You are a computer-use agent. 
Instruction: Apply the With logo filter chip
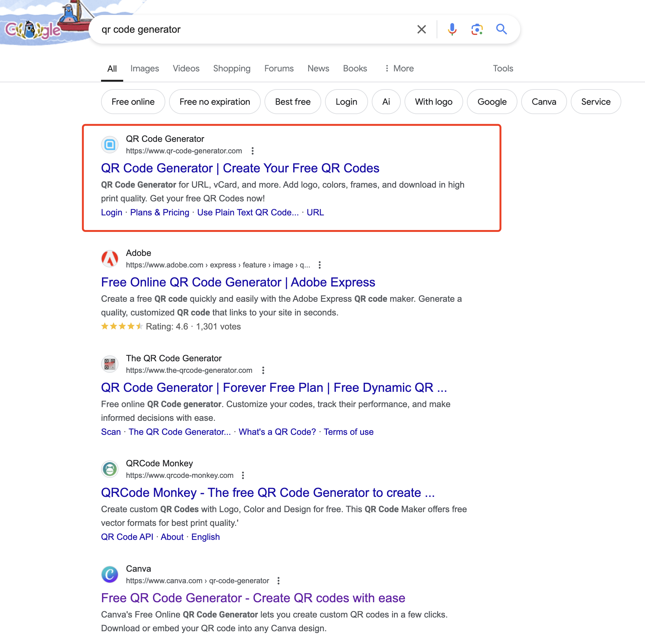(x=433, y=102)
